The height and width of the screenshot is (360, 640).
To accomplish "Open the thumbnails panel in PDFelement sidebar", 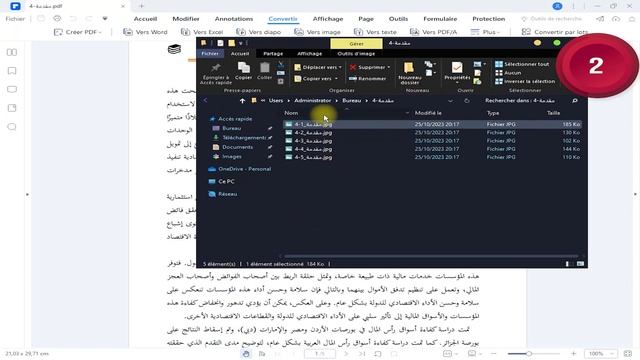I will 12,52.
